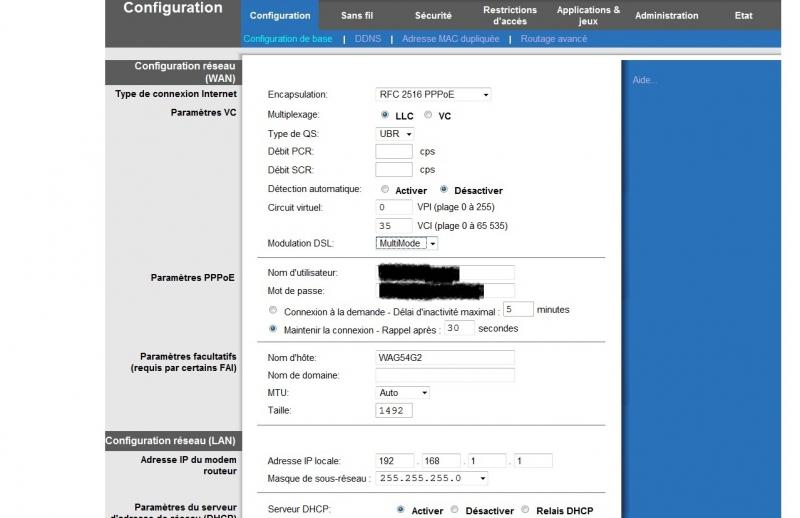The width and height of the screenshot is (800, 518).
Task: Open the Modulation DSL dropdown
Action: click(406, 243)
